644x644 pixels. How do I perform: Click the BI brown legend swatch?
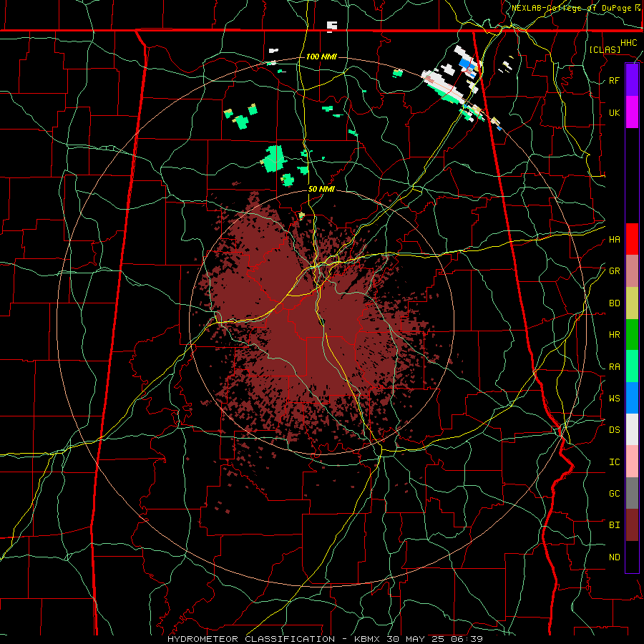coord(632,525)
